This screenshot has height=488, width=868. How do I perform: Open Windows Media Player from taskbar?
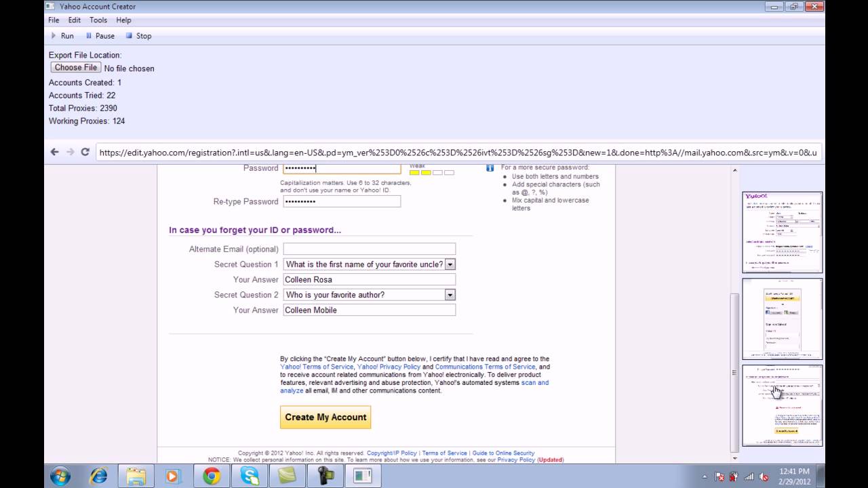click(172, 476)
